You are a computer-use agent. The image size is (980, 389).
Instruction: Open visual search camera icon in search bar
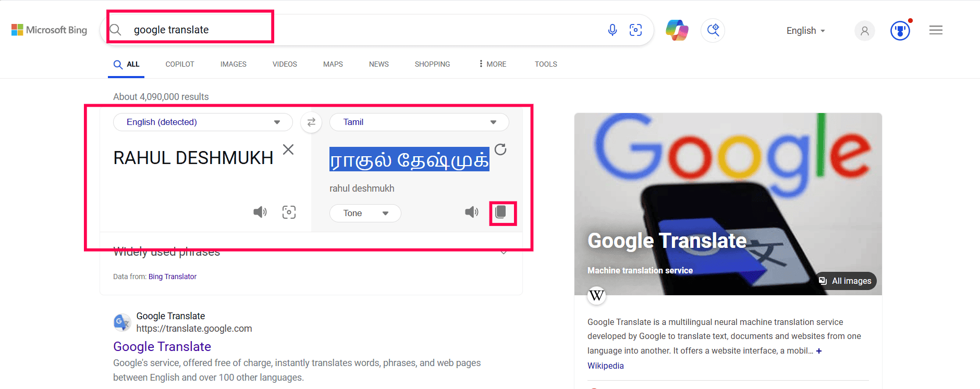[635, 30]
